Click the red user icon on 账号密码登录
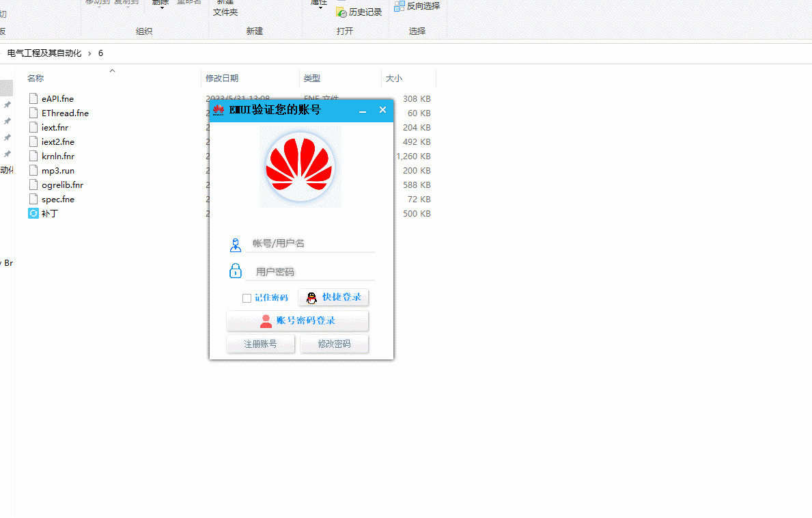Screen dimensions: 812x518 pyautogui.click(x=266, y=321)
